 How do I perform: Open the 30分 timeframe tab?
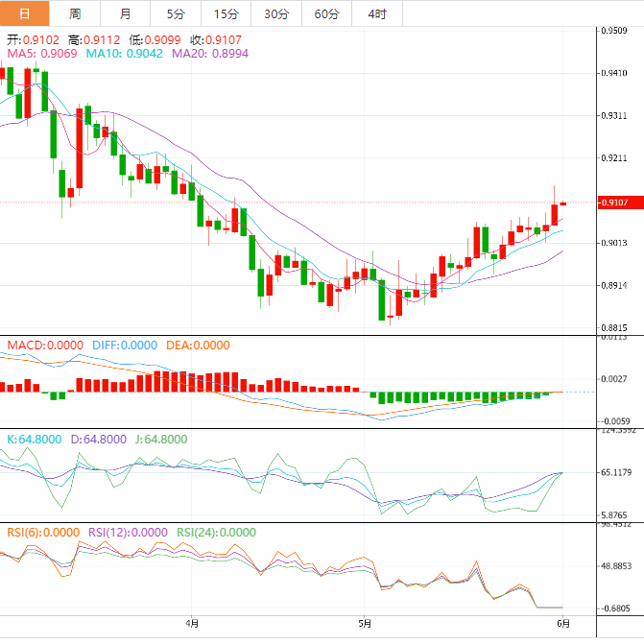click(275, 13)
